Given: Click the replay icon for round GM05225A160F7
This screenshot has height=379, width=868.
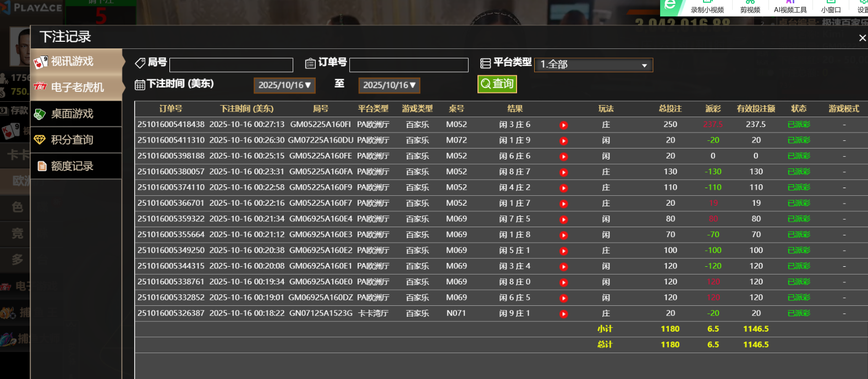Looking at the screenshot, I should (563, 204).
